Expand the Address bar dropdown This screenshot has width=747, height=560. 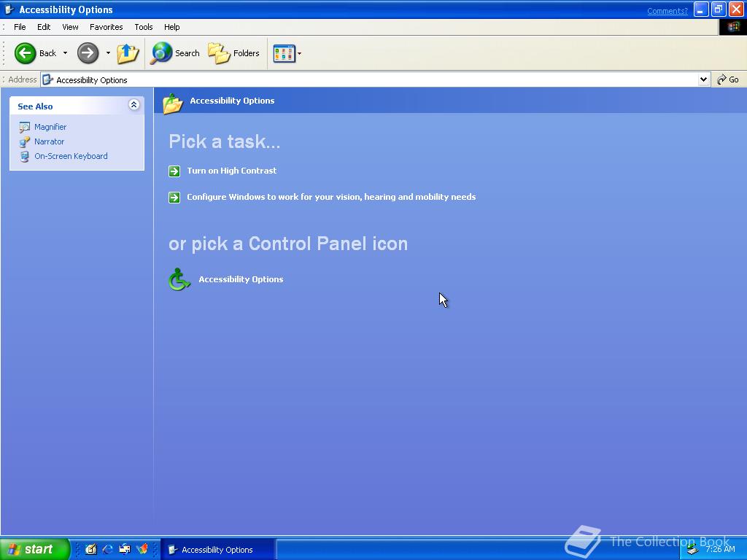[704, 79]
